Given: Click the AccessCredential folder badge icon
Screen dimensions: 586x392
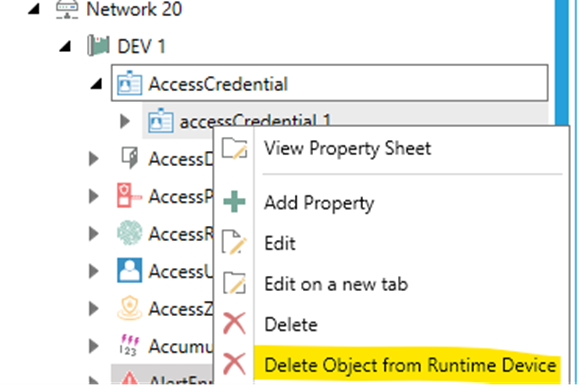Looking at the screenshot, I should point(129,83).
